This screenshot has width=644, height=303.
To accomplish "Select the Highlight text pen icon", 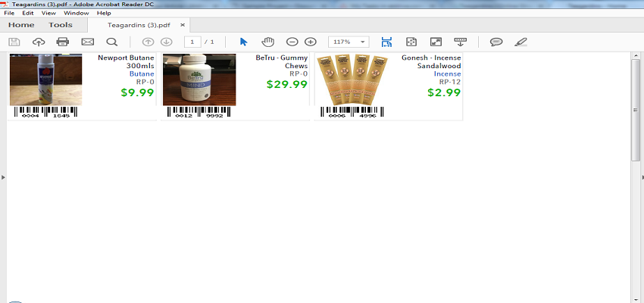I will click(x=521, y=42).
